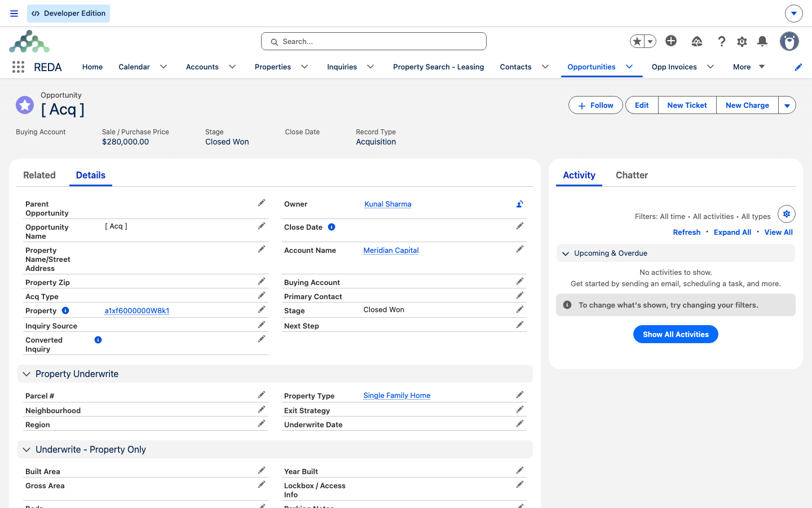Open the Accounts nav dropdown chevron
Viewport: 812px width, 508px height.
[232, 67]
